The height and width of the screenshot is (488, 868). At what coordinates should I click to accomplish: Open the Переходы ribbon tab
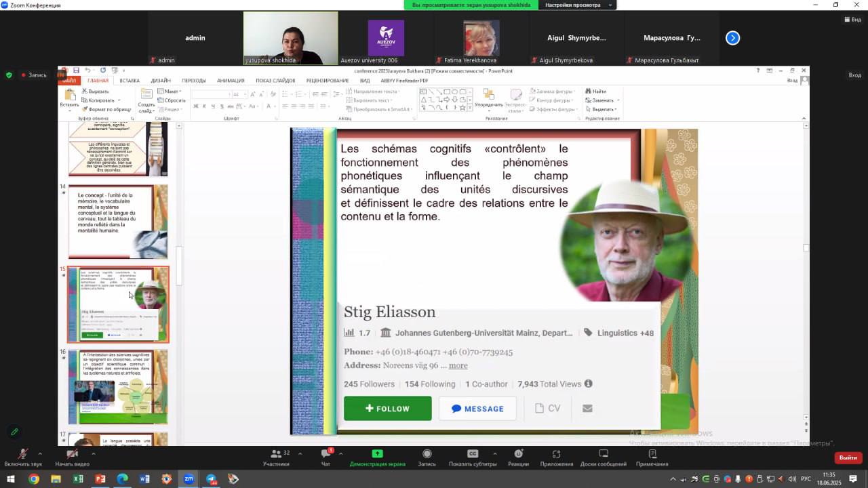pyautogui.click(x=194, y=81)
